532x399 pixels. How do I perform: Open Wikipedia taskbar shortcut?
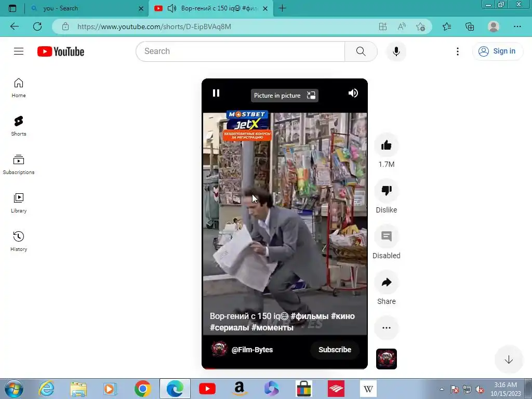[x=368, y=389]
